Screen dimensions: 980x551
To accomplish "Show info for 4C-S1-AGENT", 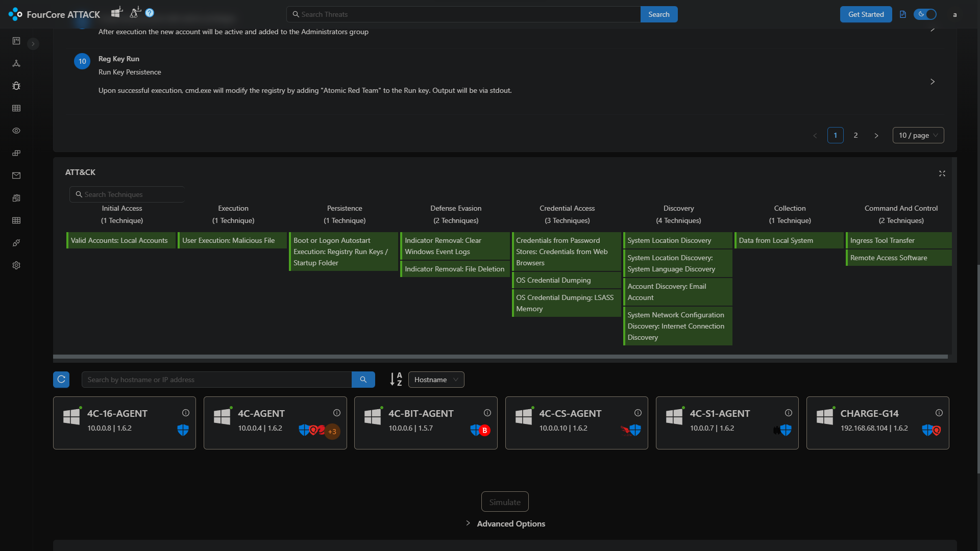I will (789, 413).
